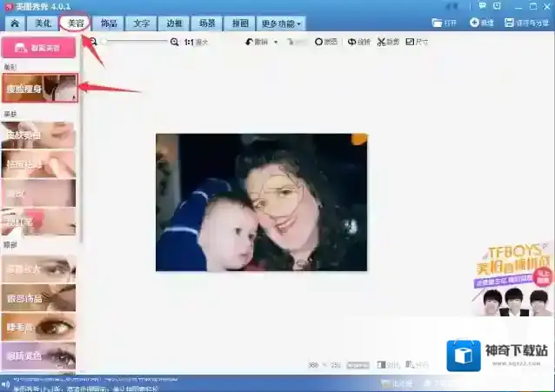
Task: Select the 瘦脸瘦身 thumbnail
Action: [x=38, y=88]
